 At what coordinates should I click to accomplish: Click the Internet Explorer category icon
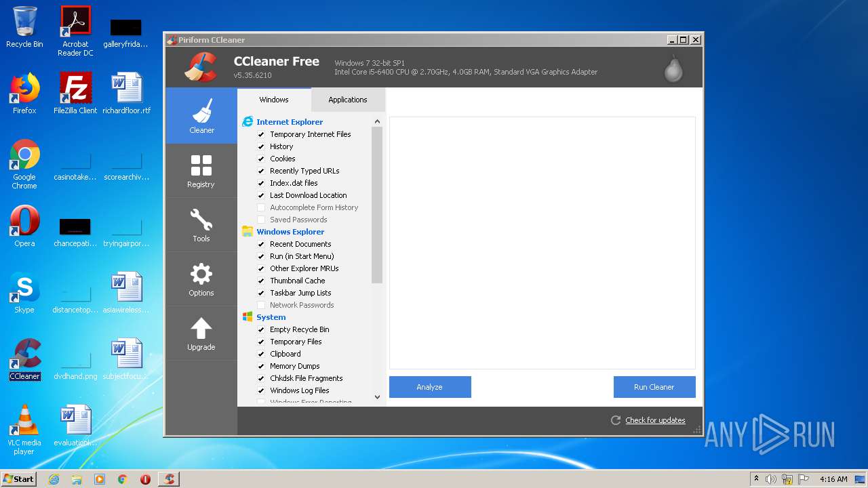248,122
